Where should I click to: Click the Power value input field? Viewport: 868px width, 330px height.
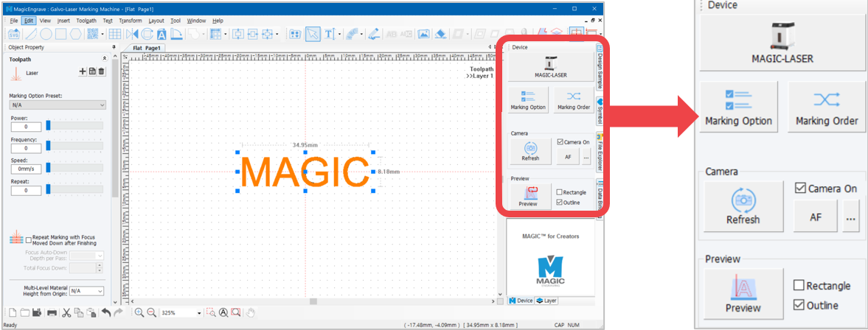(26, 127)
